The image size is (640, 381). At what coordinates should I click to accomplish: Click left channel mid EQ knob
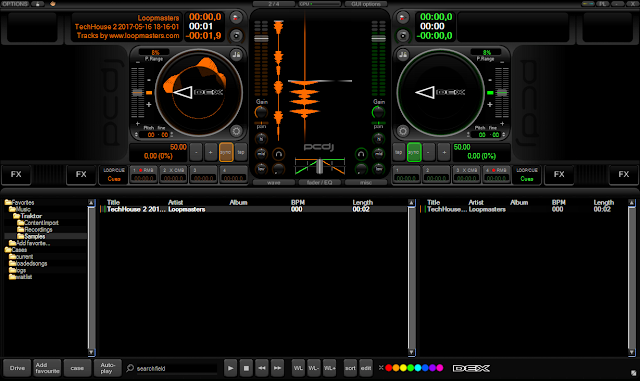click(261, 154)
